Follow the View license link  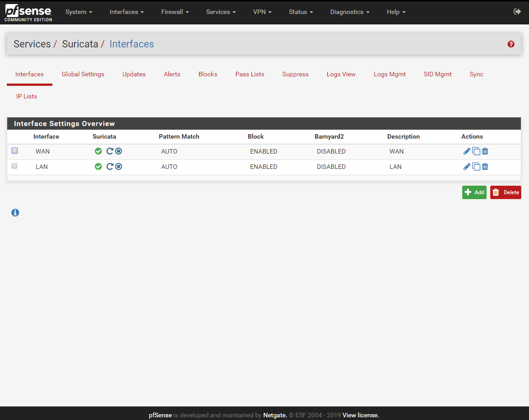[x=361, y=415]
